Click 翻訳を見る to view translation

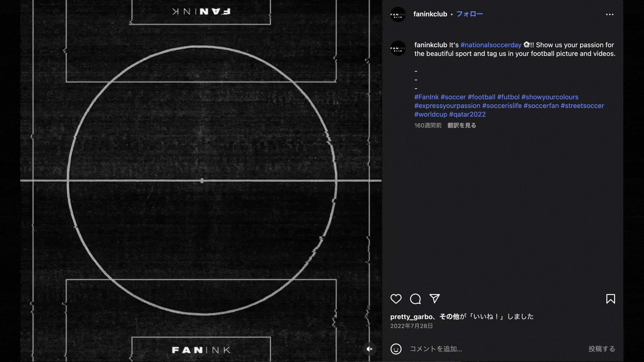click(461, 125)
